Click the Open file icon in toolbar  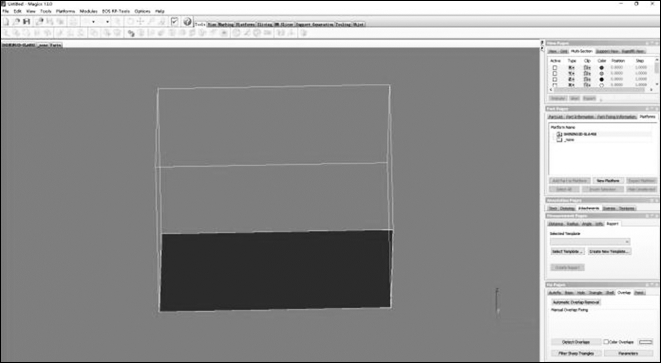coord(16,22)
